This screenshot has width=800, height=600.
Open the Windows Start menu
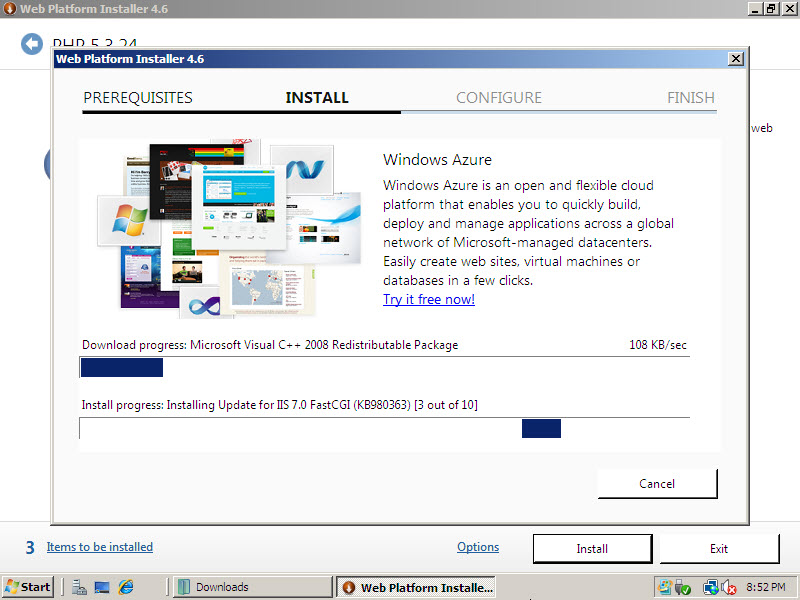tap(29, 587)
